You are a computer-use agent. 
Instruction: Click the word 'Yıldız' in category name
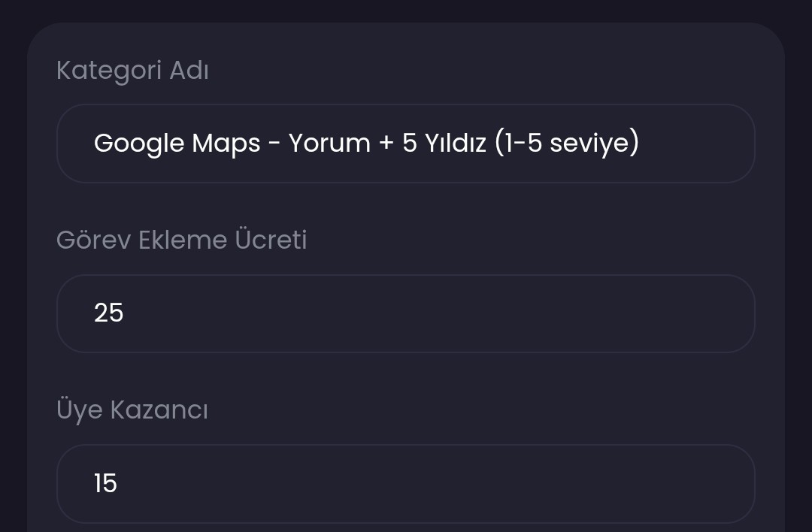(455, 144)
